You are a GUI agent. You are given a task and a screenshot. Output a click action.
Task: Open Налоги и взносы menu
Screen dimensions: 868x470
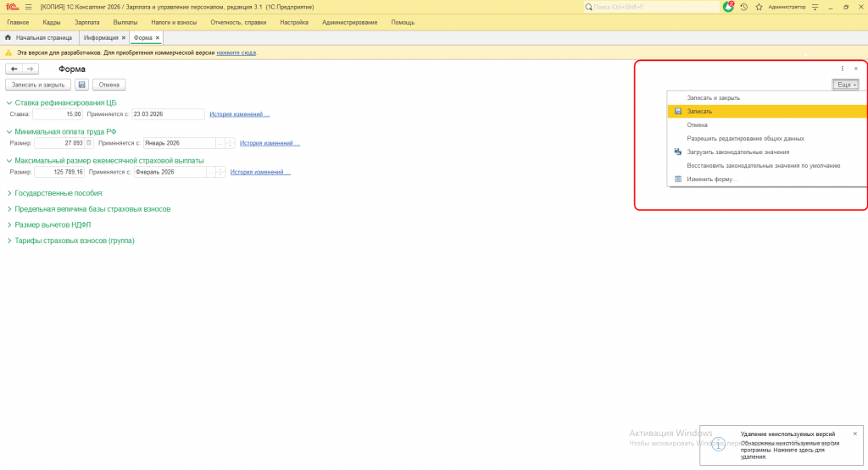[x=174, y=23]
